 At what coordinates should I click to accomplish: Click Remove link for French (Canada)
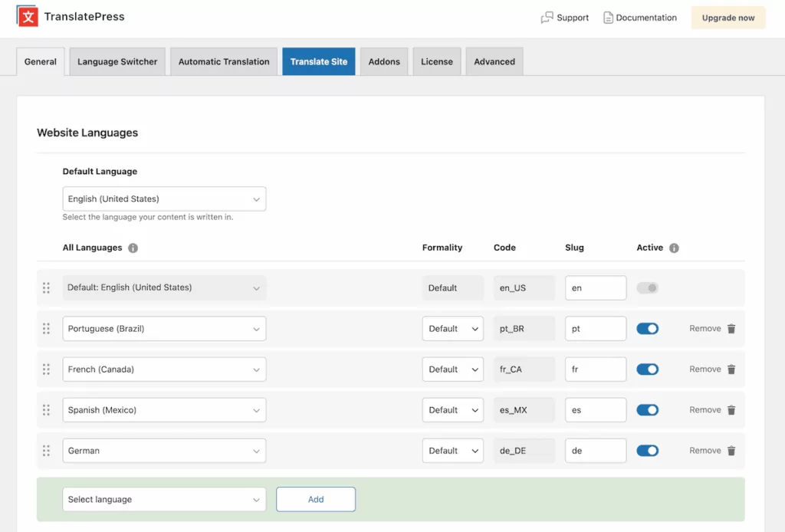(x=705, y=369)
